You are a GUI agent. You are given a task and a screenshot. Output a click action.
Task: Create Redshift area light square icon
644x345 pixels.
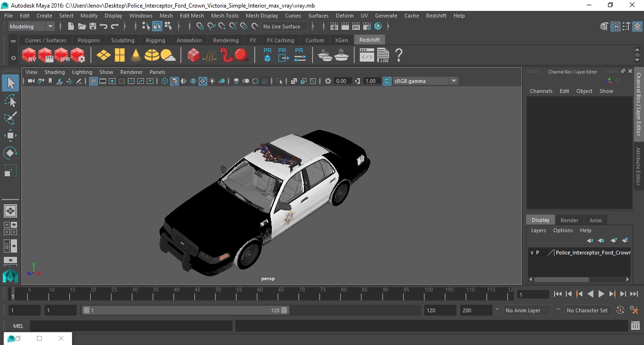[x=119, y=55]
